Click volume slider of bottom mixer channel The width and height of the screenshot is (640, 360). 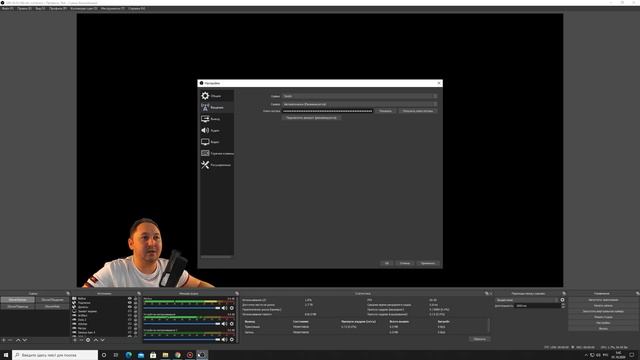click(182, 339)
